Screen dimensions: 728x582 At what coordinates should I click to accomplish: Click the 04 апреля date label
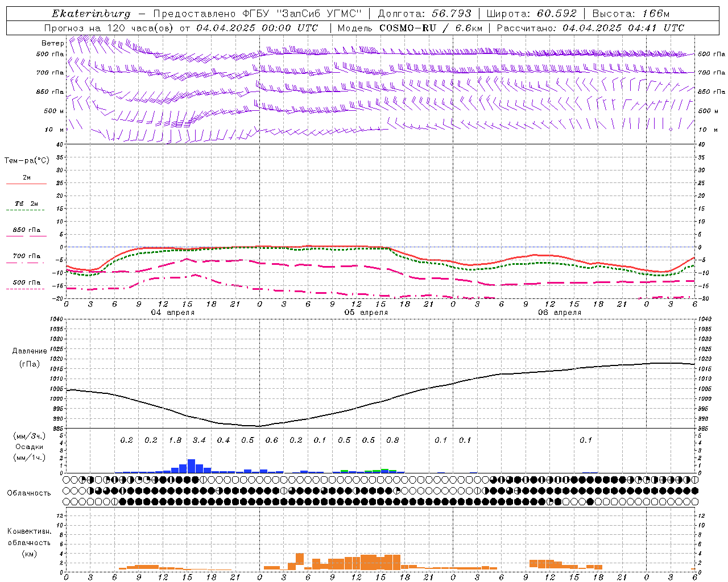click(172, 313)
